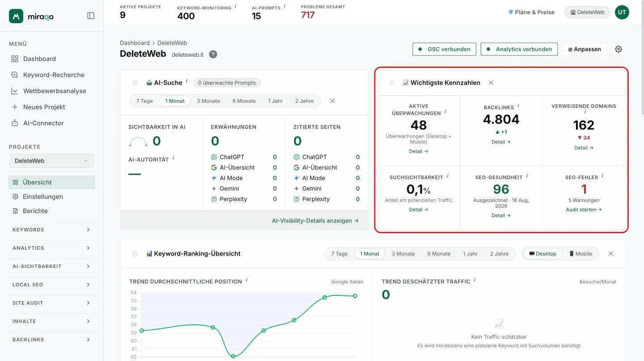Open Detail link under Backlinks 4.804

tap(501, 142)
